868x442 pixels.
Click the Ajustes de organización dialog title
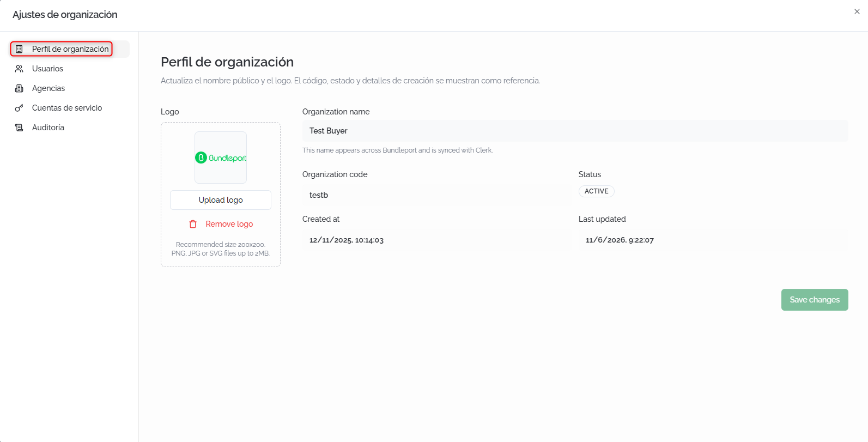(65, 15)
